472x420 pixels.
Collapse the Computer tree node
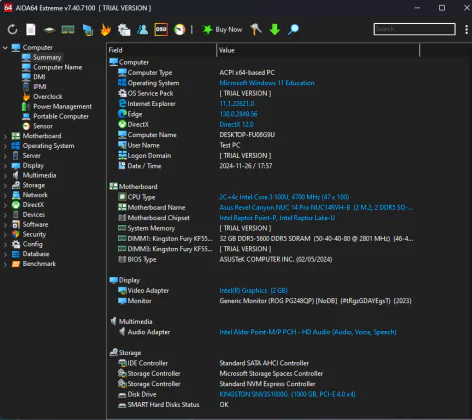[x=5, y=48]
